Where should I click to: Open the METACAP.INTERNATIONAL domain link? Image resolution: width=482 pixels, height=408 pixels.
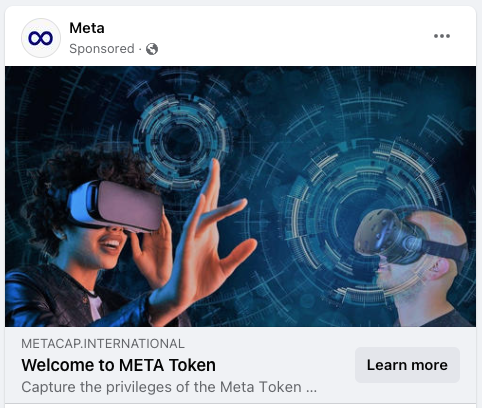(x=103, y=344)
